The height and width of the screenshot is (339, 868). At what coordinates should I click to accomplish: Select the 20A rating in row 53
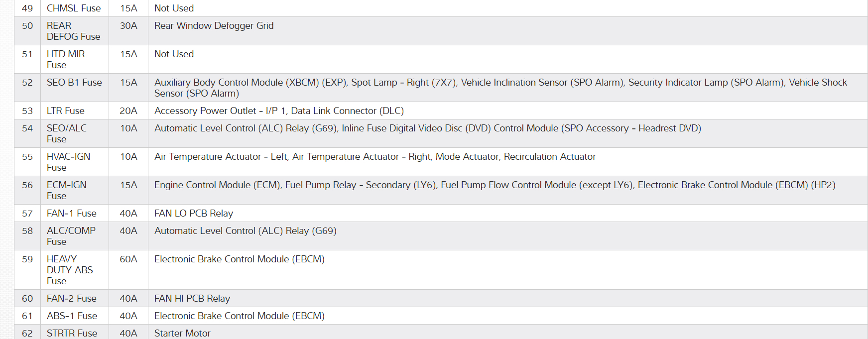tap(128, 111)
